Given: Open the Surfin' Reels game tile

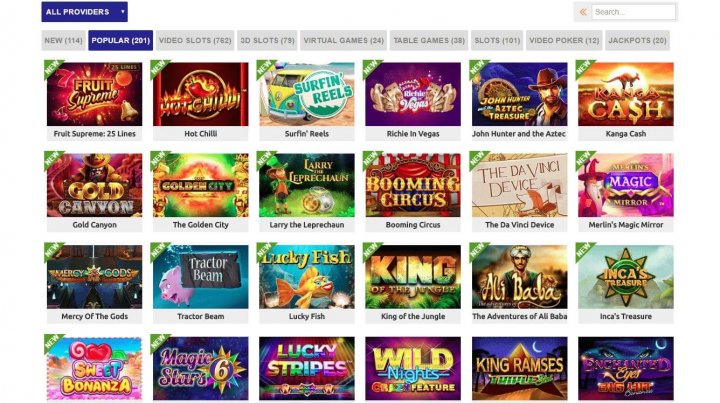Looking at the screenshot, I should tap(307, 94).
